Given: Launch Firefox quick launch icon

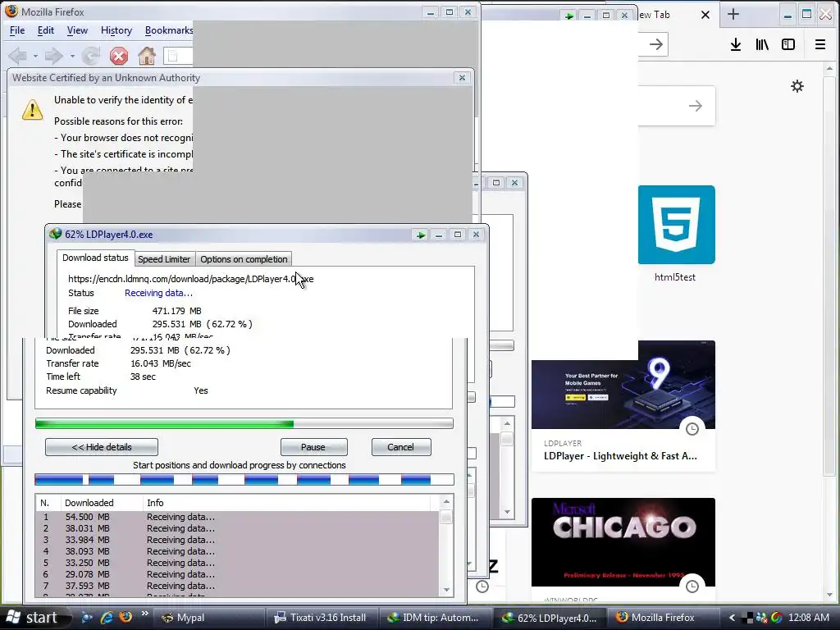Looking at the screenshot, I should (126, 617).
